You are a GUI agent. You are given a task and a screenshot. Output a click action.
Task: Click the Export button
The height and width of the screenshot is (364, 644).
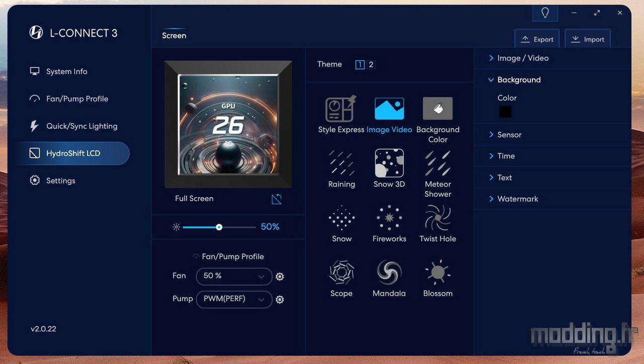[537, 39]
